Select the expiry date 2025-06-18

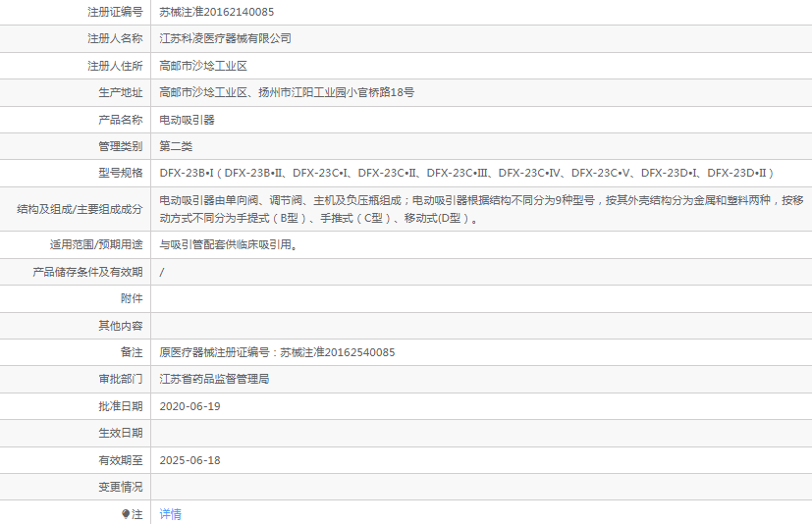pyautogui.click(x=190, y=460)
